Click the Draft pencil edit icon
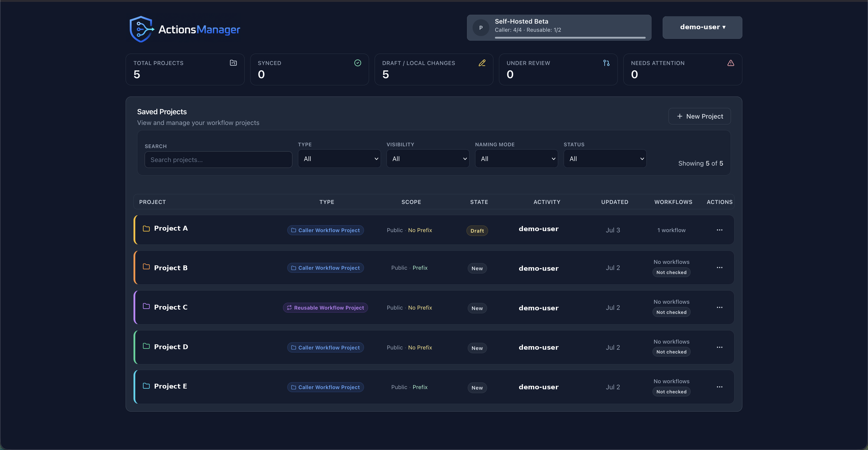The image size is (868, 450). [x=482, y=63]
